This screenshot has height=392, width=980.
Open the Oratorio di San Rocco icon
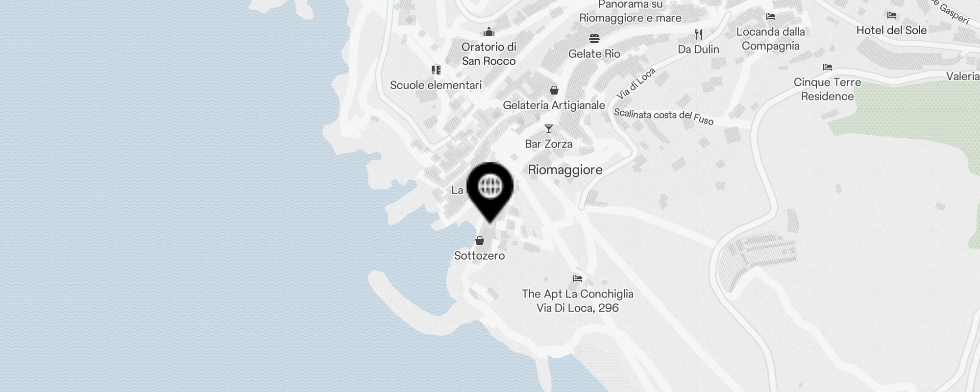click(489, 32)
